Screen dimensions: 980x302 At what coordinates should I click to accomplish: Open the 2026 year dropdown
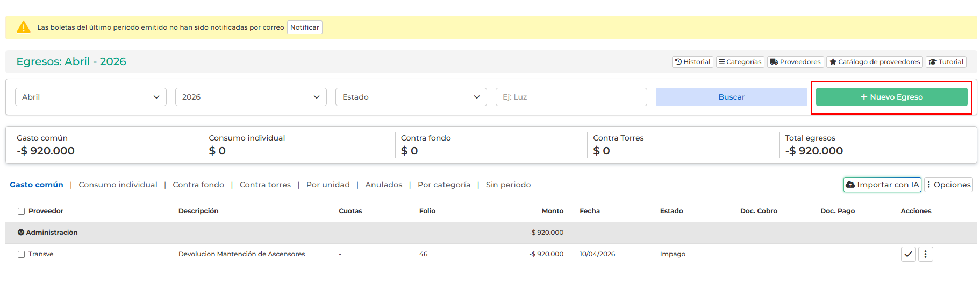(251, 97)
